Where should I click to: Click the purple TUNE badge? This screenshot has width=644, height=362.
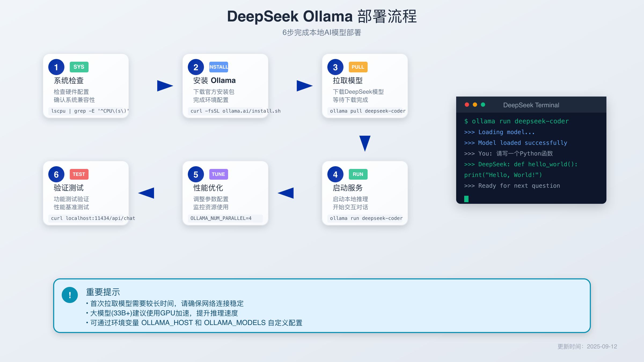[x=219, y=174]
